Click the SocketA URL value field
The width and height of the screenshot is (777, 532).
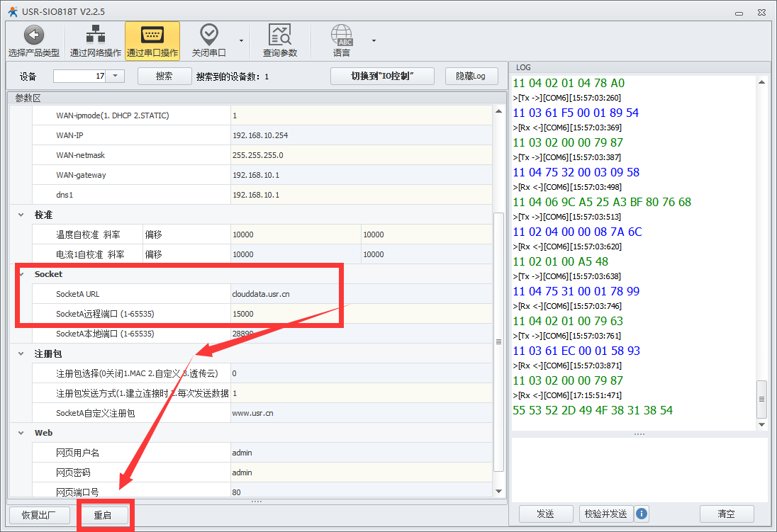[x=360, y=294]
